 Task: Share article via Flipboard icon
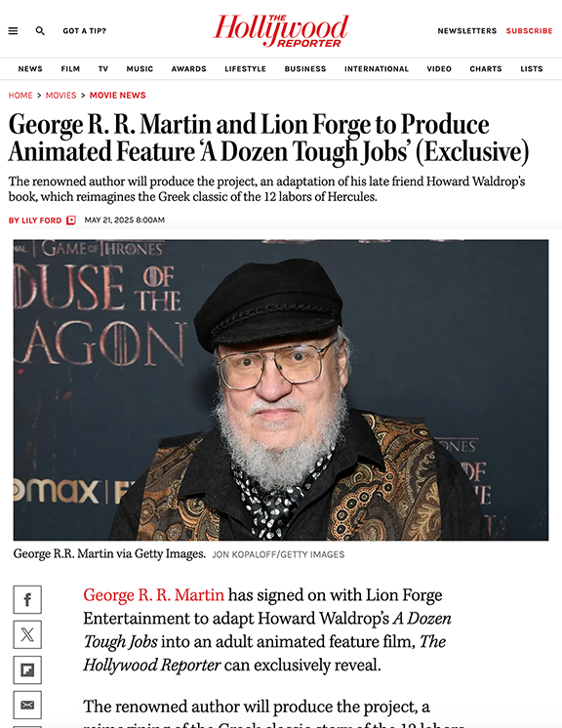[x=27, y=670]
